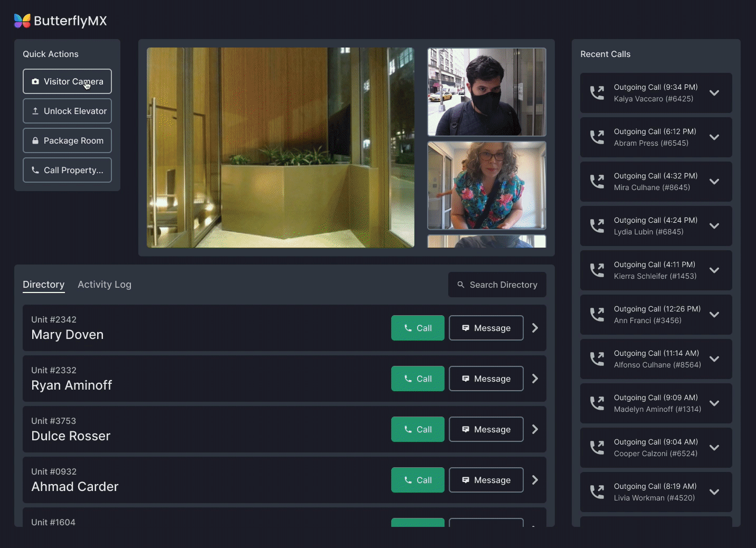The width and height of the screenshot is (756, 548).
Task: Select the Directory tab
Action: click(x=43, y=285)
